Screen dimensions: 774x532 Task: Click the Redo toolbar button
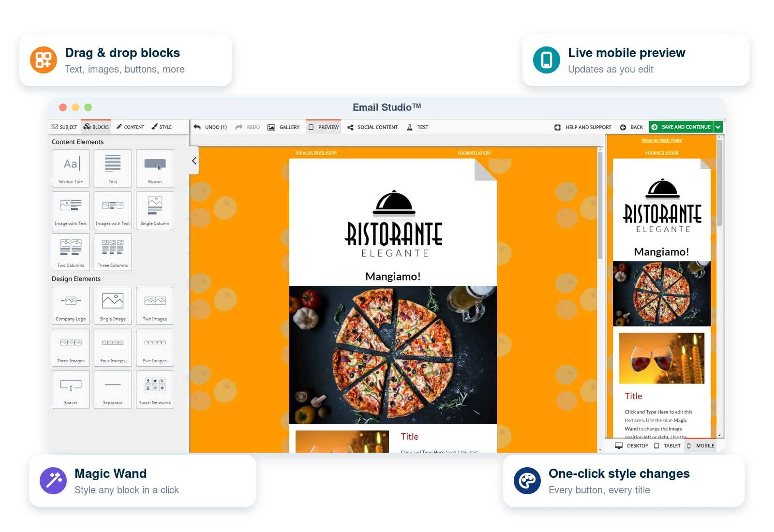[248, 127]
